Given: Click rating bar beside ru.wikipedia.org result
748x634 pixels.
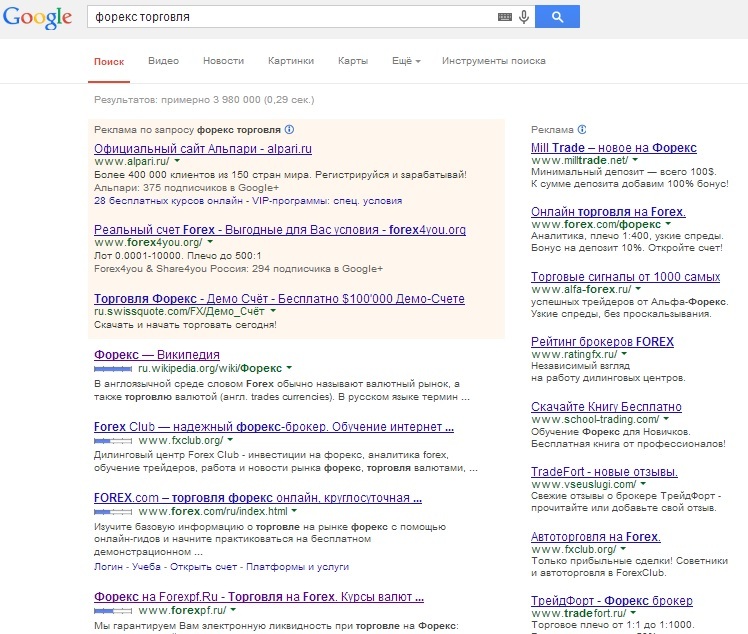Looking at the screenshot, I should (x=113, y=369).
